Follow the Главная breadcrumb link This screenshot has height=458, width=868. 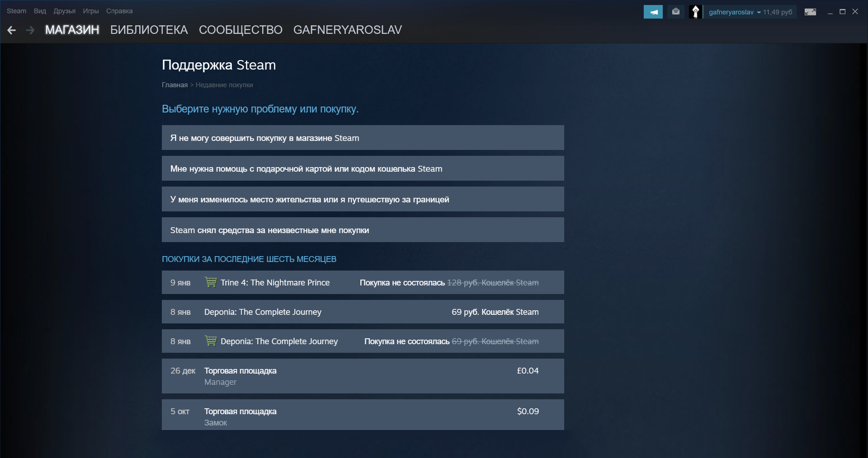pyautogui.click(x=175, y=85)
